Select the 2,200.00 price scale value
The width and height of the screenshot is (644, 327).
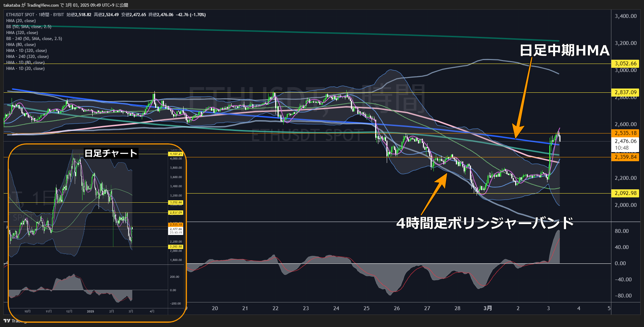(625, 178)
